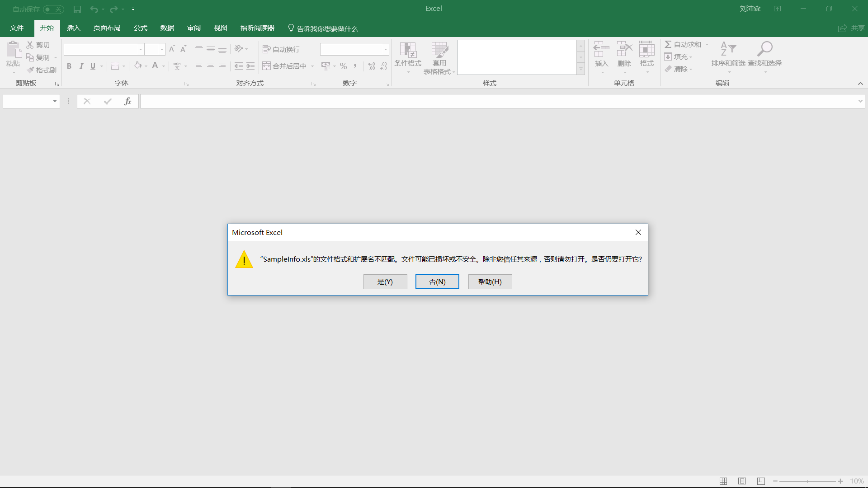
Task: Toggle the AutoSave 自动保存 switch
Action: click(x=54, y=9)
